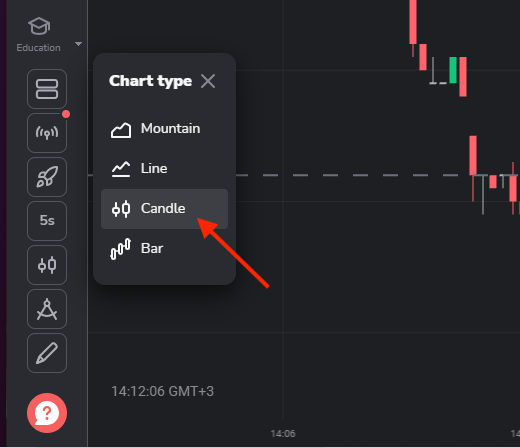Select Line chart type
Screen dimensions: 520x448
pyautogui.click(x=164, y=169)
